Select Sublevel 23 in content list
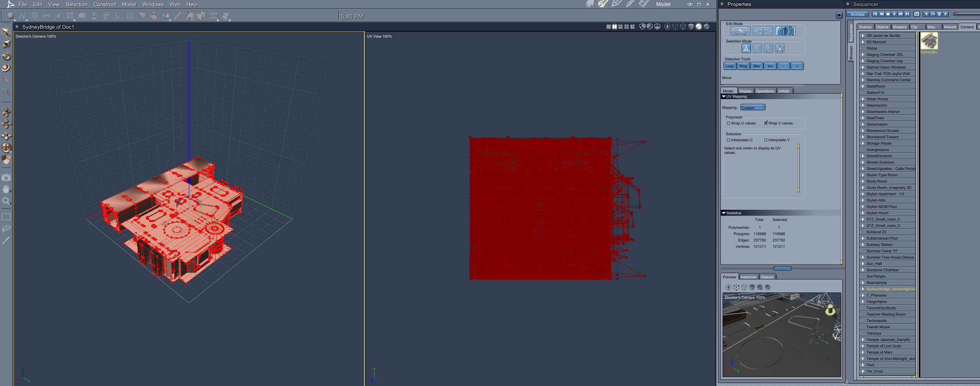 [x=887, y=232]
